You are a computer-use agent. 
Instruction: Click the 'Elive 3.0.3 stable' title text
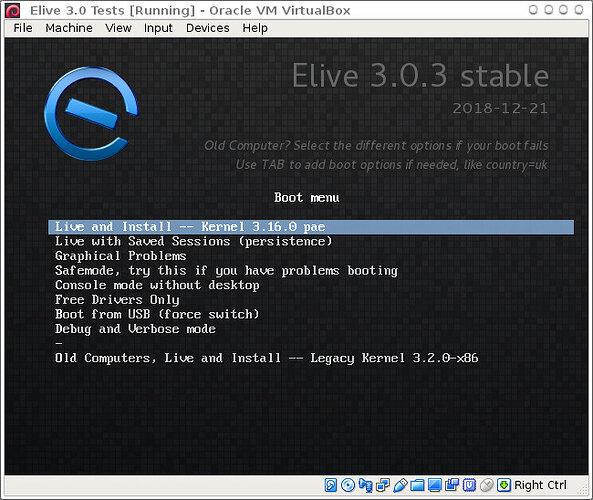420,76
